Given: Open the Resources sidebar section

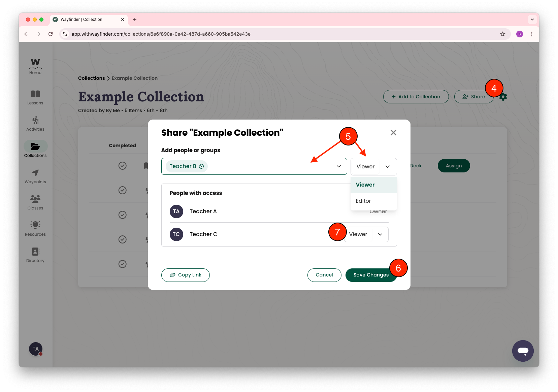Looking at the screenshot, I should pos(35,229).
